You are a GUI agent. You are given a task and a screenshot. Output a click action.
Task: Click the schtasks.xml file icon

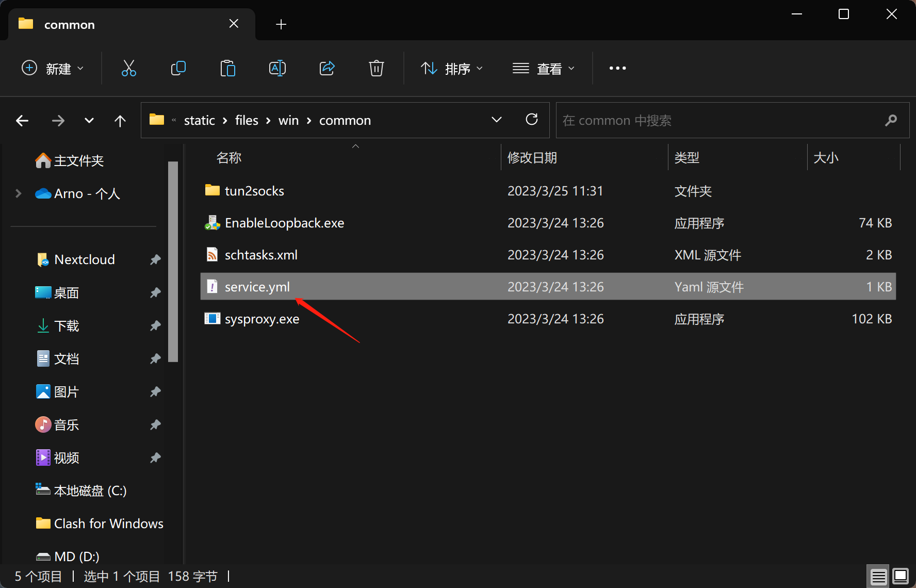coord(212,254)
